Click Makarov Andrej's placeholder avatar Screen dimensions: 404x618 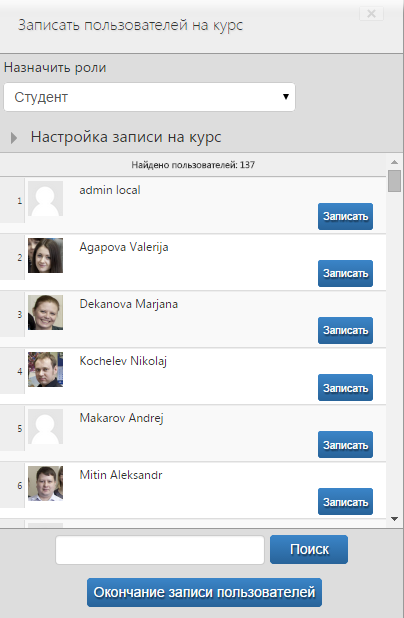pyautogui.click(x=45, y=426)
